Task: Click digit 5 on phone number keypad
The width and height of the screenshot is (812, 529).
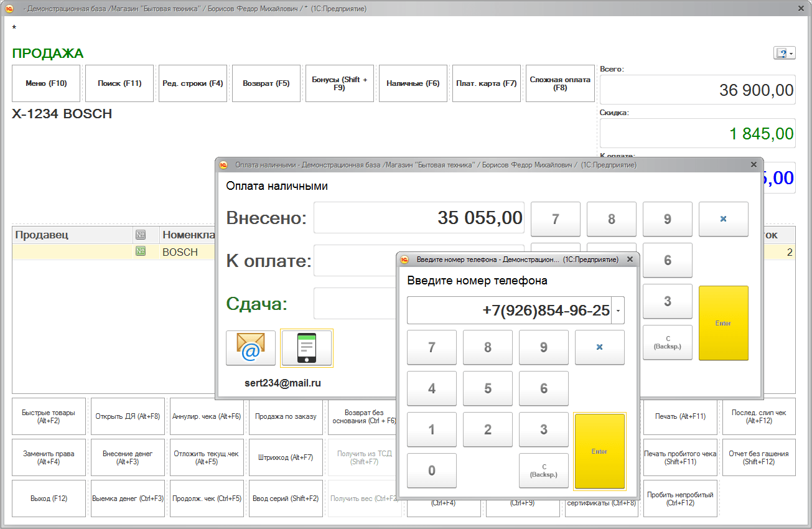Action: pos(488,388)
